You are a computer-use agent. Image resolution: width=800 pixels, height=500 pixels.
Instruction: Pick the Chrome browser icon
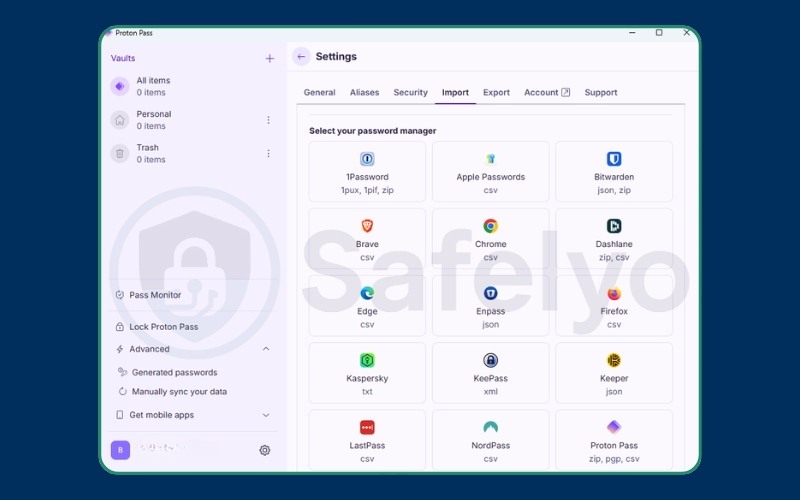tap(491, 226)
